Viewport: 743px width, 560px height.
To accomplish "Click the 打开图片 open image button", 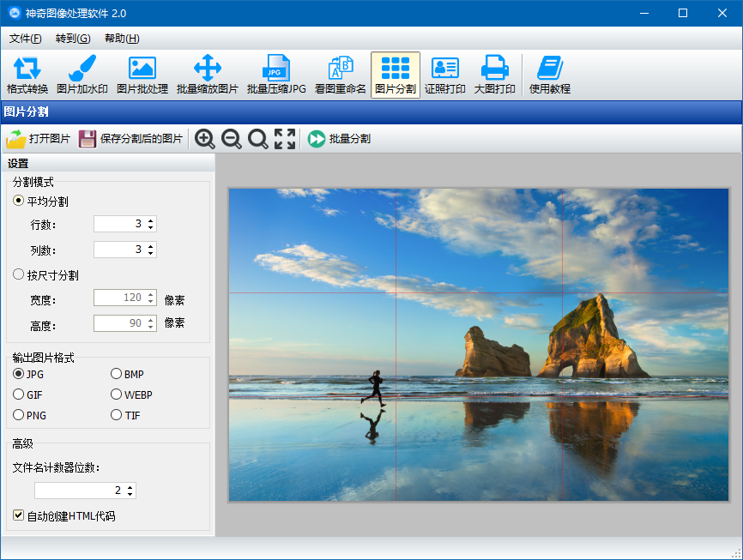I will 39,139.
